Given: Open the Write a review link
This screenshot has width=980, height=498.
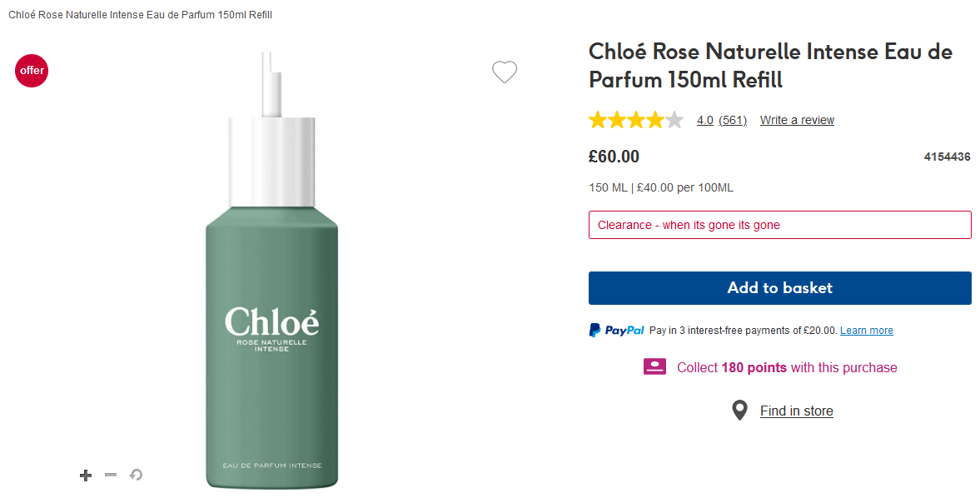Looking at the screenshot, I should [797, 120].
